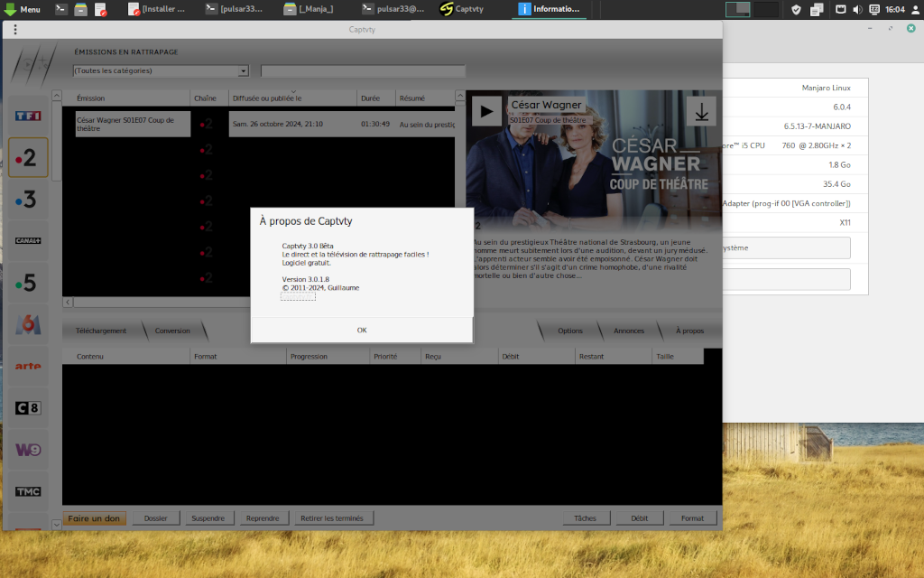Select the France 5 channel icon

(x=27, y=283)
